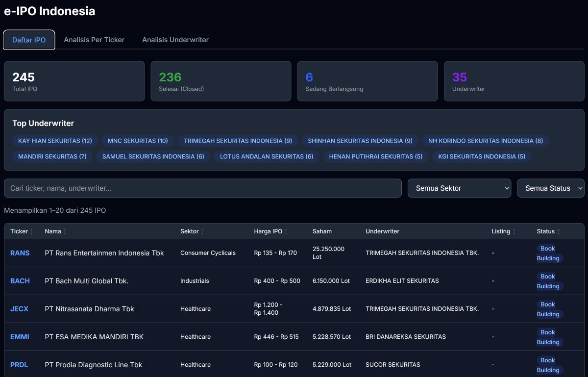
Task: Click the Consumer Cyclicals sector cell
Action: click(208, 253)
